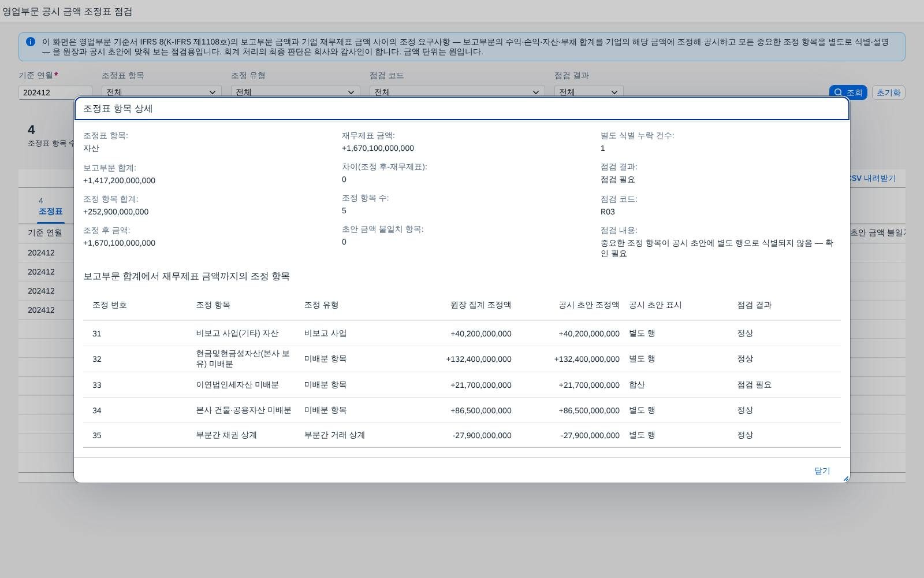924x578 pixels.
Task: Click the 공시 초안 조정액 column header
Action: point(589,305)
